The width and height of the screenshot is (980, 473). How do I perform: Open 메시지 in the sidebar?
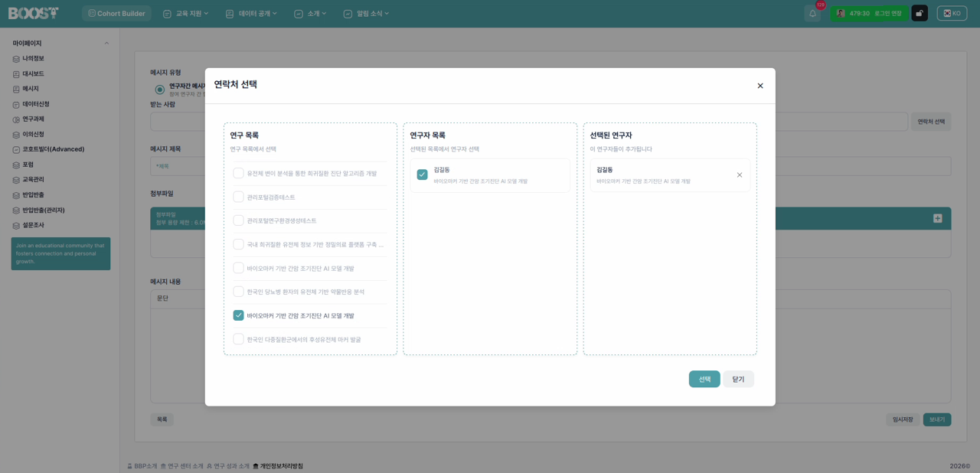31,89
